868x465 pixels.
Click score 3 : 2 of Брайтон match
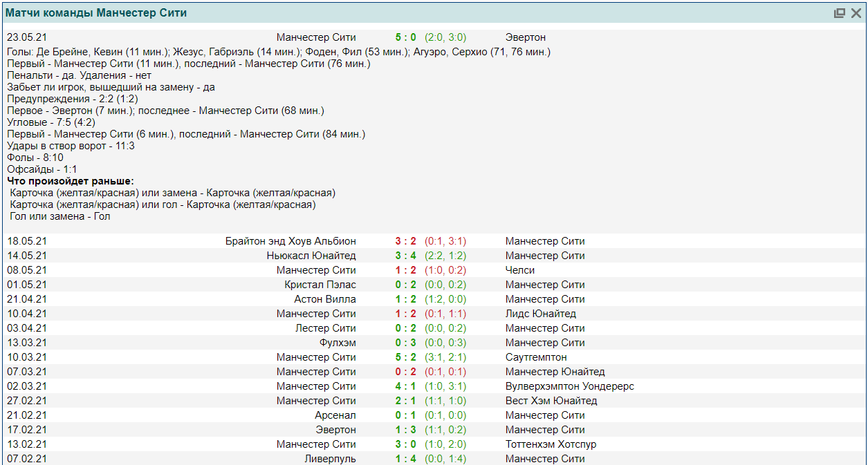(406, 241)
